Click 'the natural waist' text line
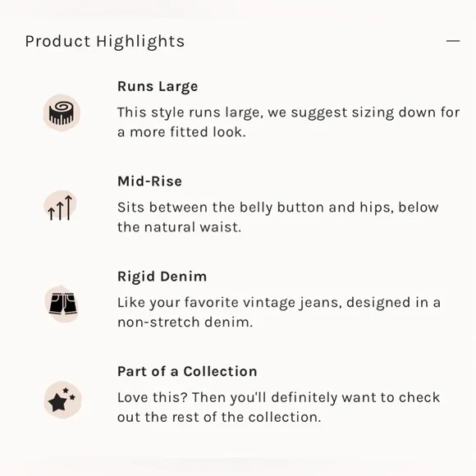The width and height of the screenshot is (476, 476). click(x=179, y=227)
